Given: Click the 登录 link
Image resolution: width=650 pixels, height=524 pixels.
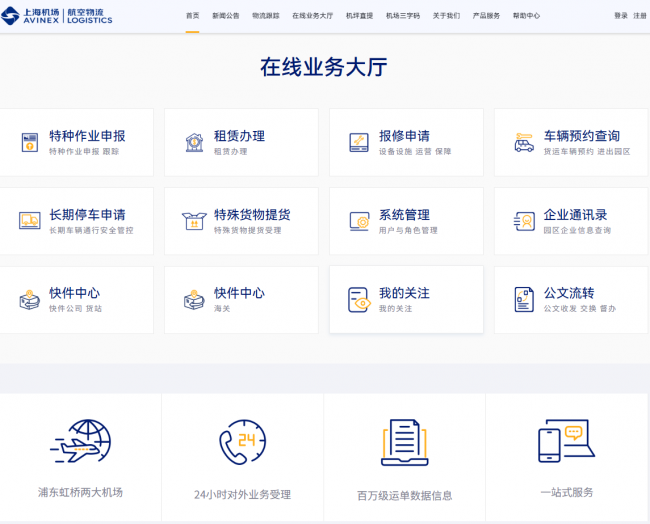Looking at the screenshot, I should (621, 16).
